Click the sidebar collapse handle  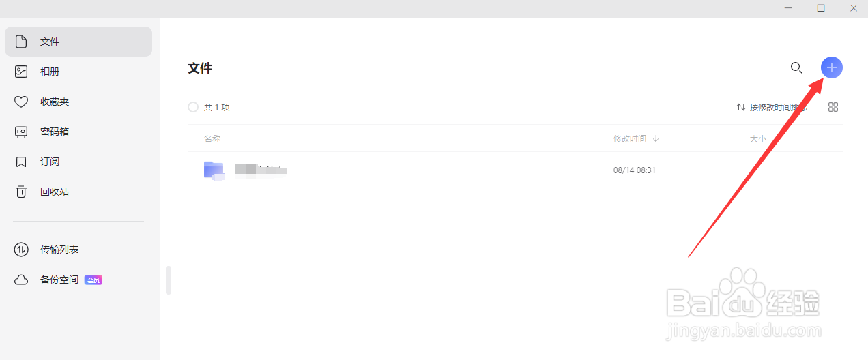(169, 280)
